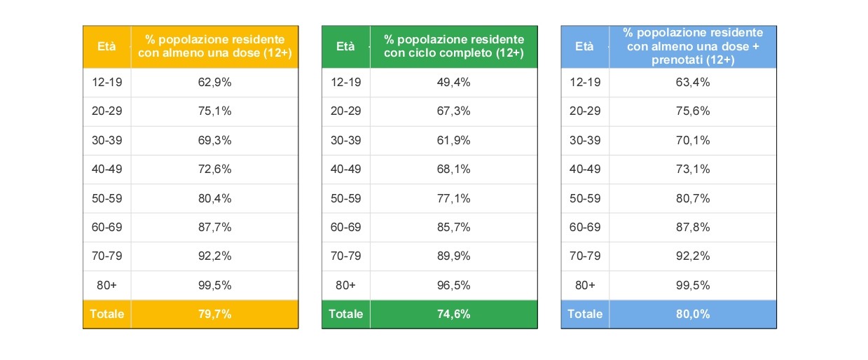Select the 49,4% cell in green table
Screen dimensions: 868x360
[453, 82]
